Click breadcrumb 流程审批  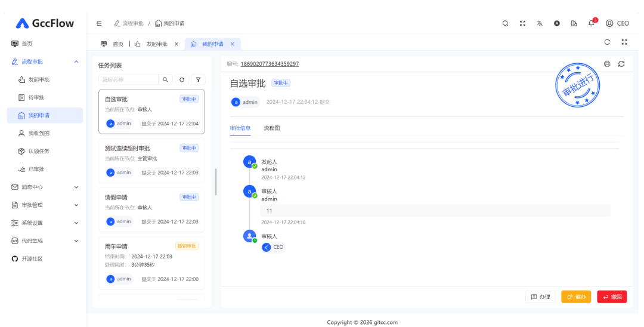pyautogui.click(x=129, y=23)
